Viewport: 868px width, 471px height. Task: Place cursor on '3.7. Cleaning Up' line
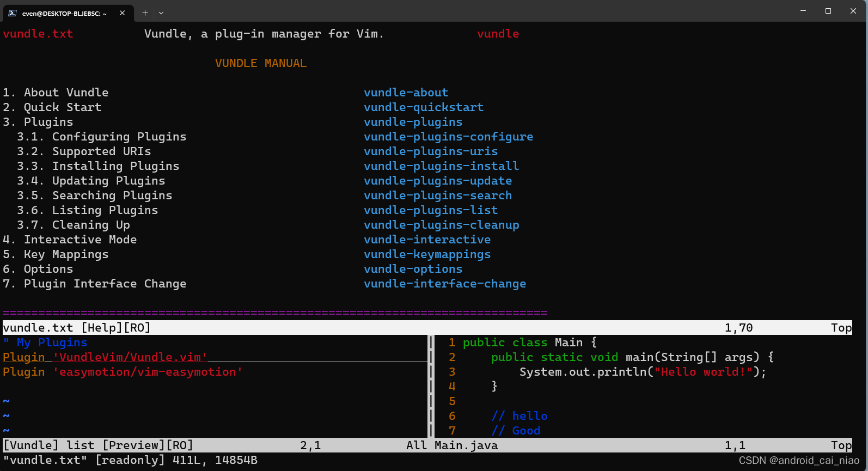74,225
